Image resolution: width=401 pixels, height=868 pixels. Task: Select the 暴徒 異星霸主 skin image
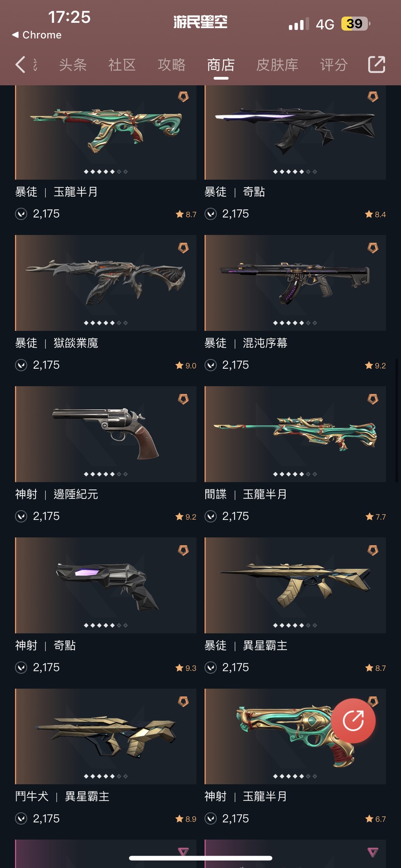point(295,585)
